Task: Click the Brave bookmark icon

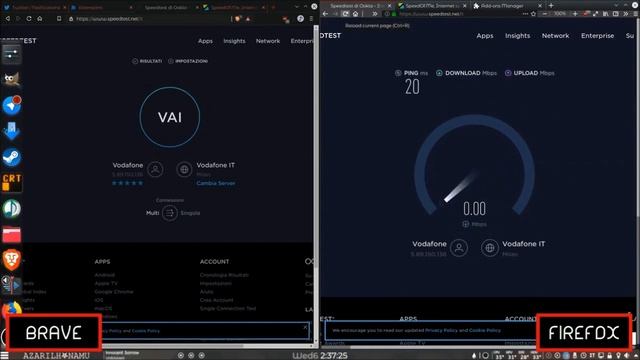Action: (x=59, y=18)
